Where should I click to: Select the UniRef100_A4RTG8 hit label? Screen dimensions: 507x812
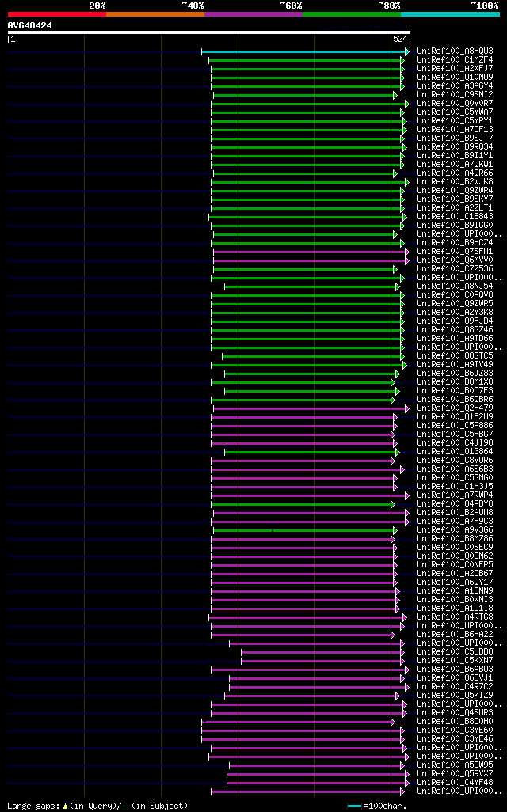[456, 617]
